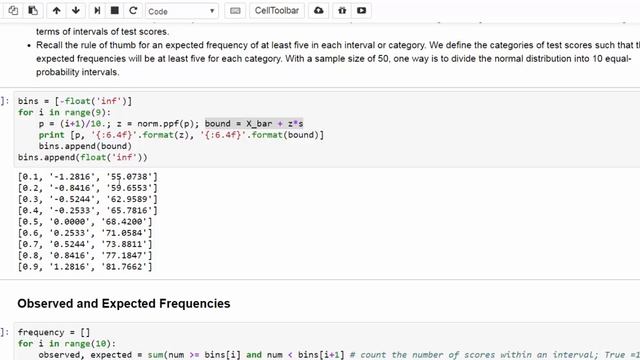Run the cell and select below
The image size is (640, 360).
(97, 11)
